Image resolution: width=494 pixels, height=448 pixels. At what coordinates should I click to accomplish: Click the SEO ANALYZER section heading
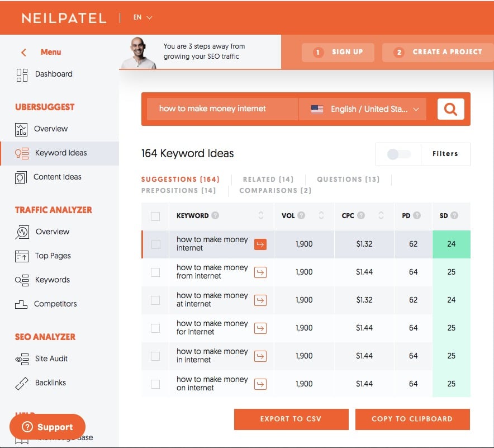[45, 337]
